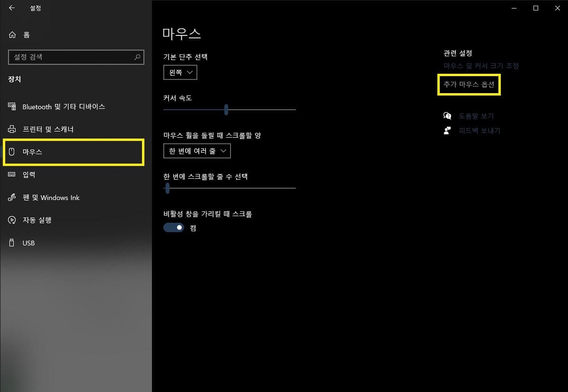568x392 pixels.
Task: Click the back arrow at top left
Action: [11, 8]
